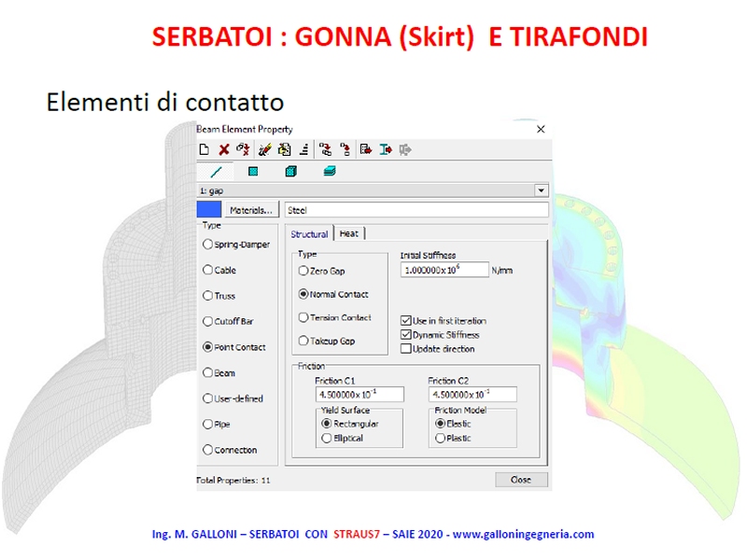
Task: Click the red X delete property icon
Action: pyautogui.click(x=224, y=149)
